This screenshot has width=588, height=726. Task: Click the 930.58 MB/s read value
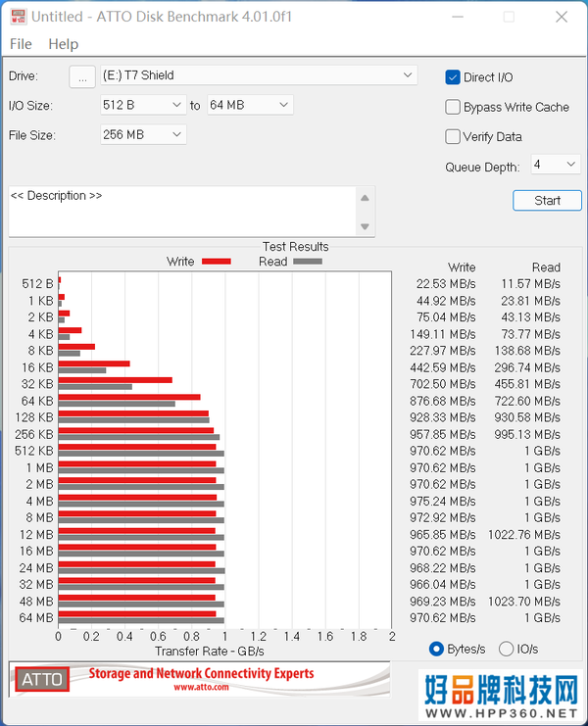click(527, 417)
